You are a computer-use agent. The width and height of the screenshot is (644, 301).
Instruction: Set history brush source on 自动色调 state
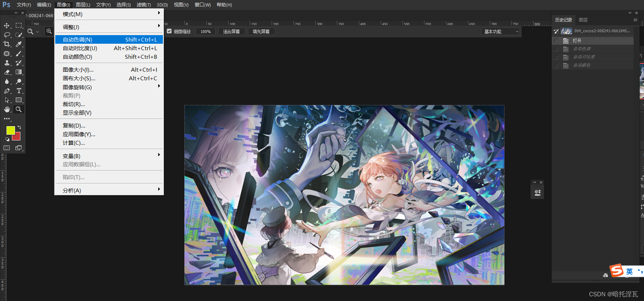[556, 49]
